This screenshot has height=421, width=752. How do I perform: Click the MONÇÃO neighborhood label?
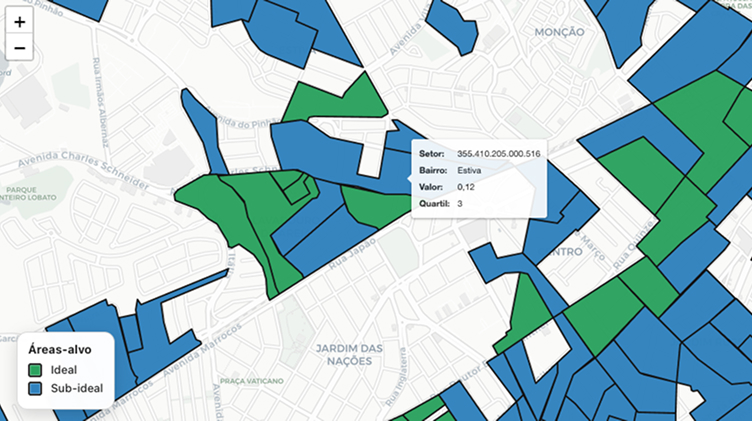559,32
